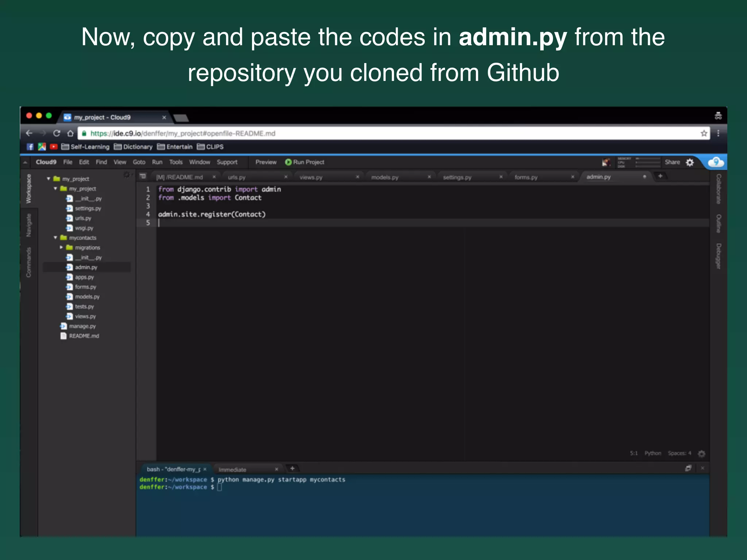The width and height of the screenshot is (747, 560).
Task: Click the browser reload icon
Action: click(x=57, y=133)
